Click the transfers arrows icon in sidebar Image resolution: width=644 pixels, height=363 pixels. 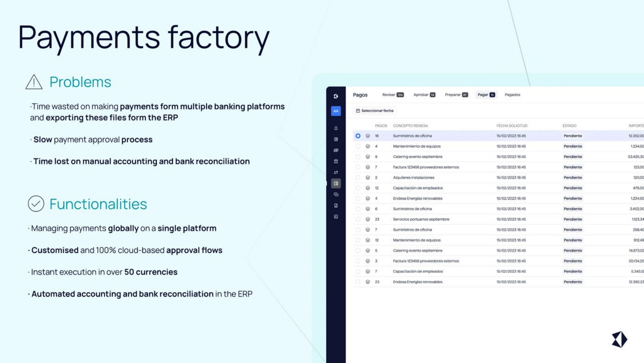(x=336, y=172)
